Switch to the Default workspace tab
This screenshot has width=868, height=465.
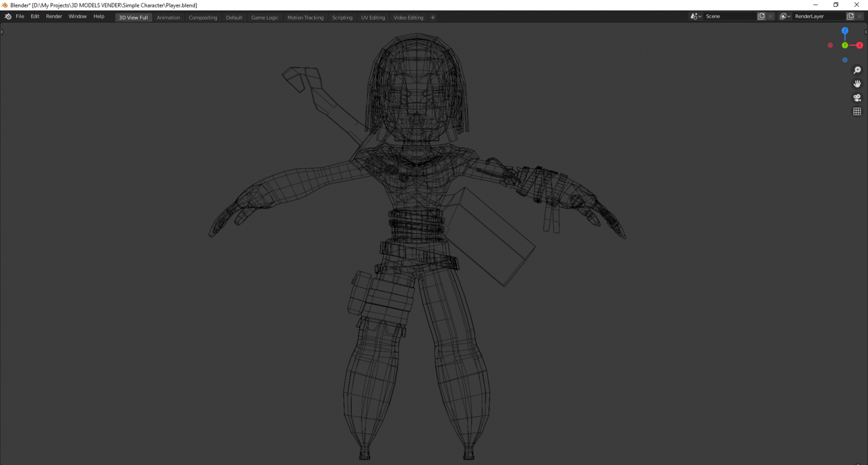coord(234,17)
